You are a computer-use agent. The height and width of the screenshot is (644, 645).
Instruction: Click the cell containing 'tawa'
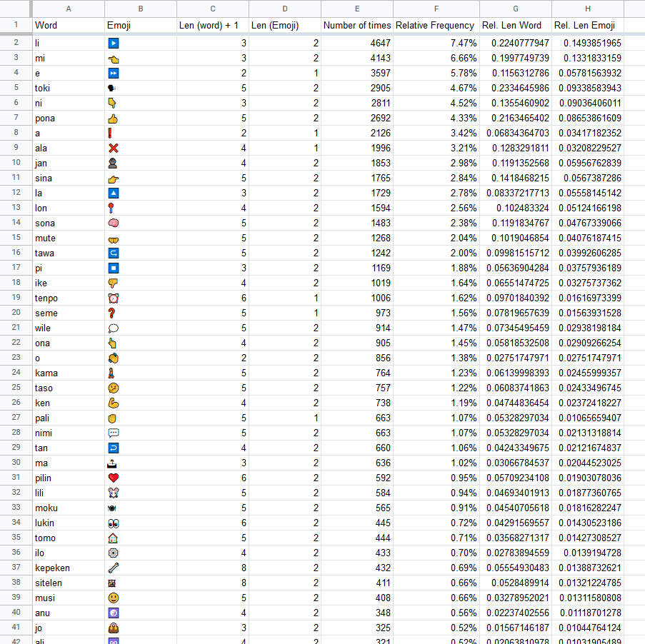[x=69, y=253]
